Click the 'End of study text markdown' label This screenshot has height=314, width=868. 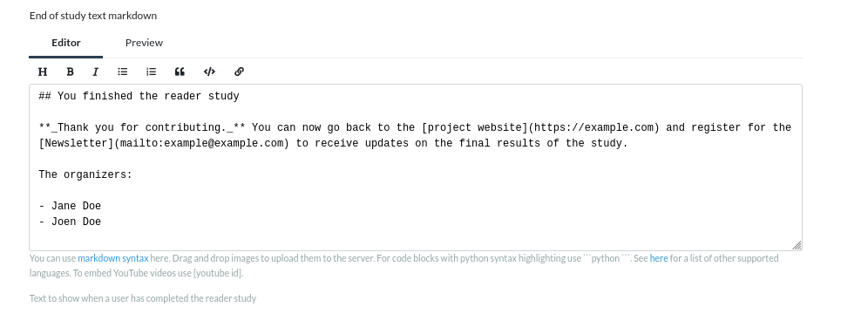[x=93, y=16]
